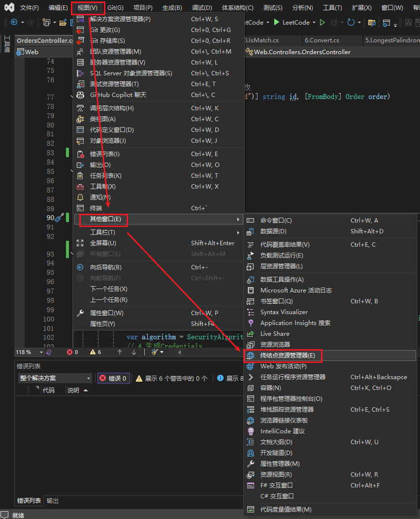Open 命令窗口(C) in the submenu
The height and width of the screenshot is (519, 420).
[330, 221]
